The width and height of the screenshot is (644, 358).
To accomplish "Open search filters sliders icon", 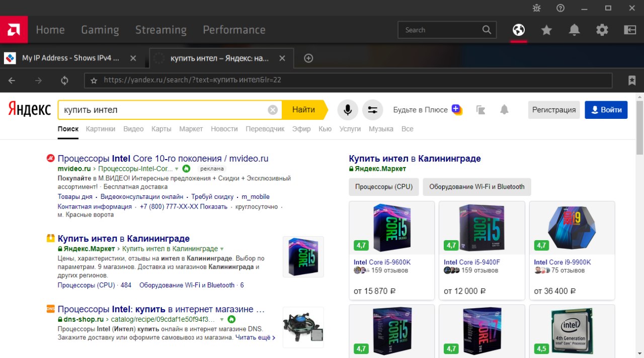I will tap(373, 110).
